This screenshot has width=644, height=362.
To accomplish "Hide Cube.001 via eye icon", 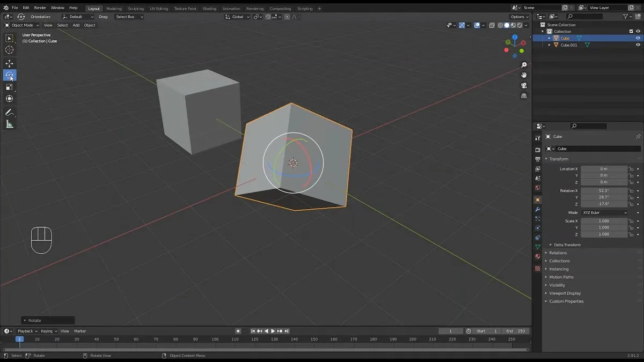I will coord(638,45).
